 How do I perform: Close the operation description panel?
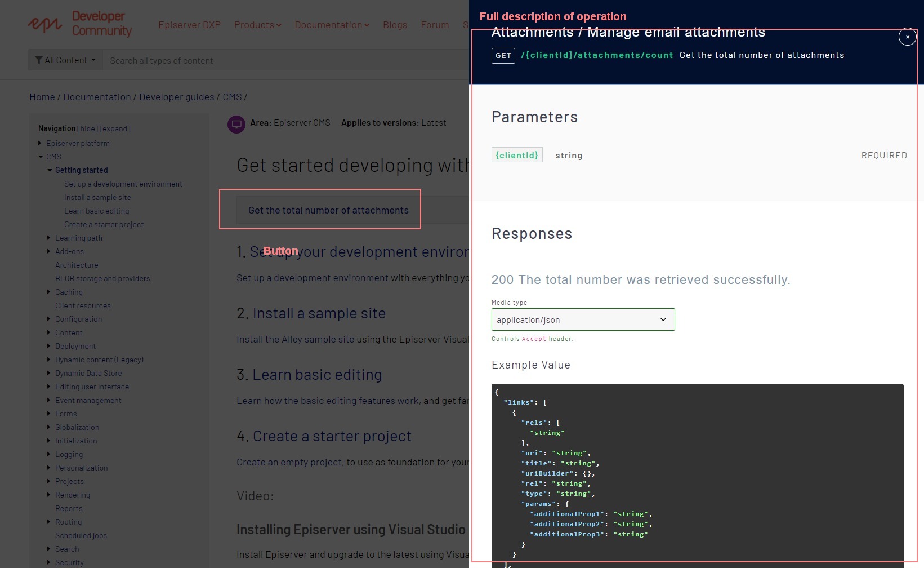tap(907, 37)
